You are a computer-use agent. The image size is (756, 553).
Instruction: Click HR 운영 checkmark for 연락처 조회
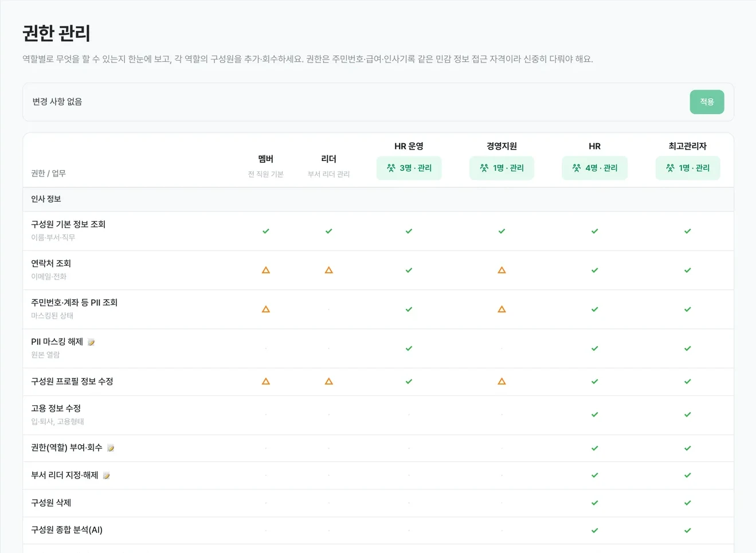(409, 270)
